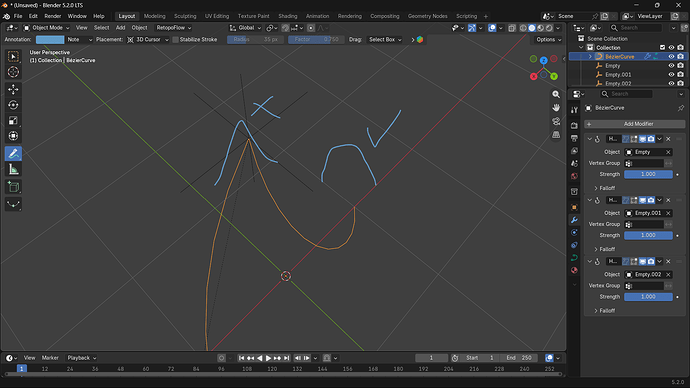Switch to solid viewport shading
Image resolution: width=690 pixels, height=388 pixels.
click(532, 28)
